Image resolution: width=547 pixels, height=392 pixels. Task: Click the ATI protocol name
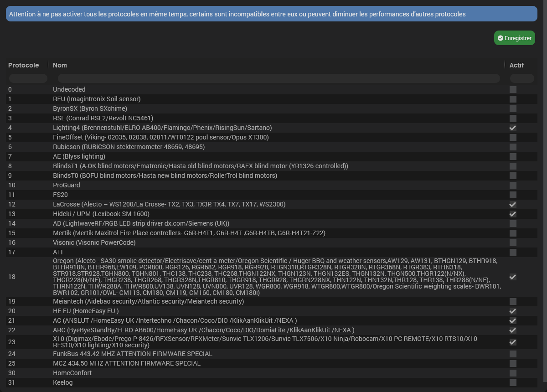click(58, 252)
